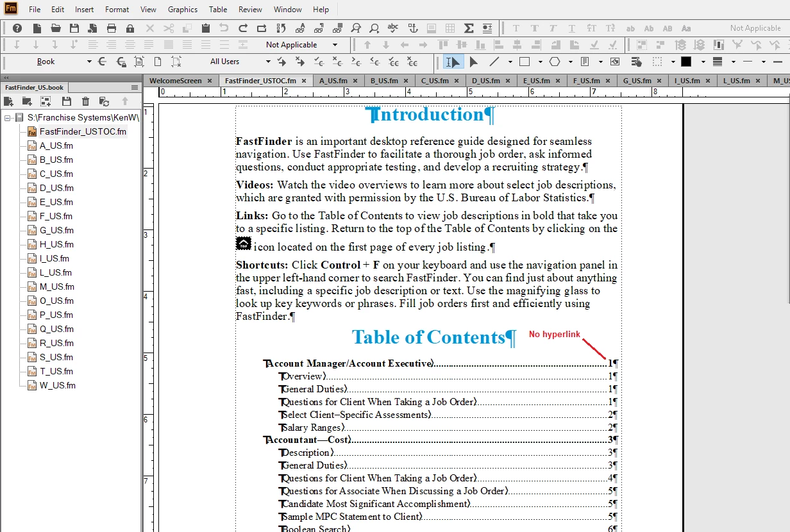Select M_US.fm in the book tree

56,287
